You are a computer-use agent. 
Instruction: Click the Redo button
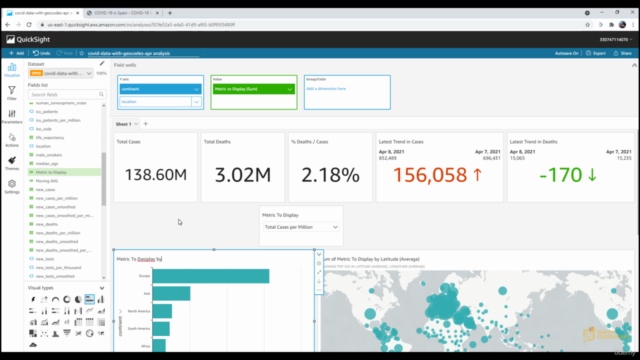pyautogui.click(x=64, y=53)
